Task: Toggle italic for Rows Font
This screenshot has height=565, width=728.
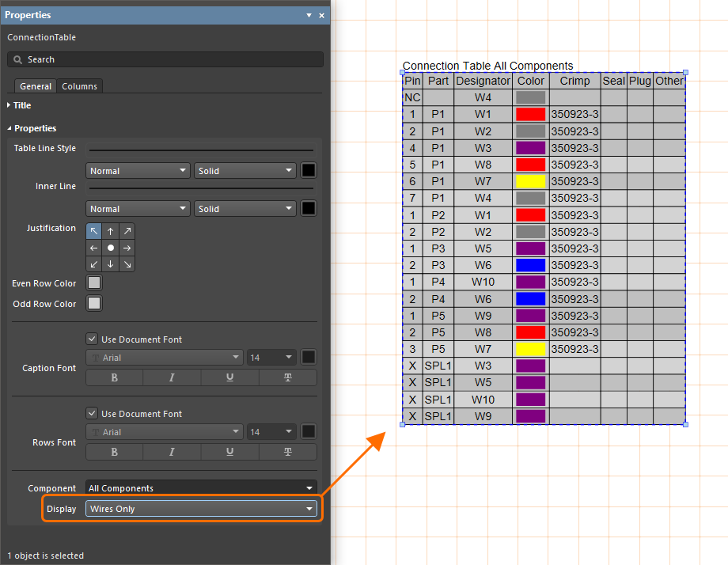Action: [x=172, y=452]
